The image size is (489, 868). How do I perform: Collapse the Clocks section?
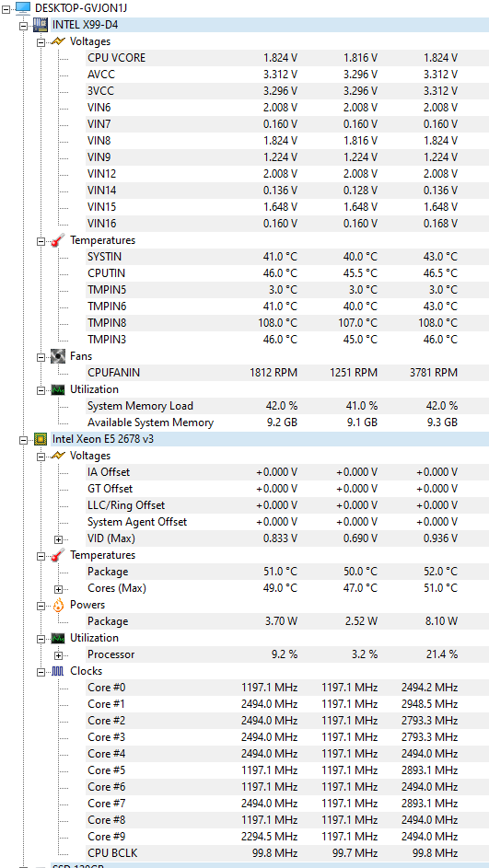point(41,672)
